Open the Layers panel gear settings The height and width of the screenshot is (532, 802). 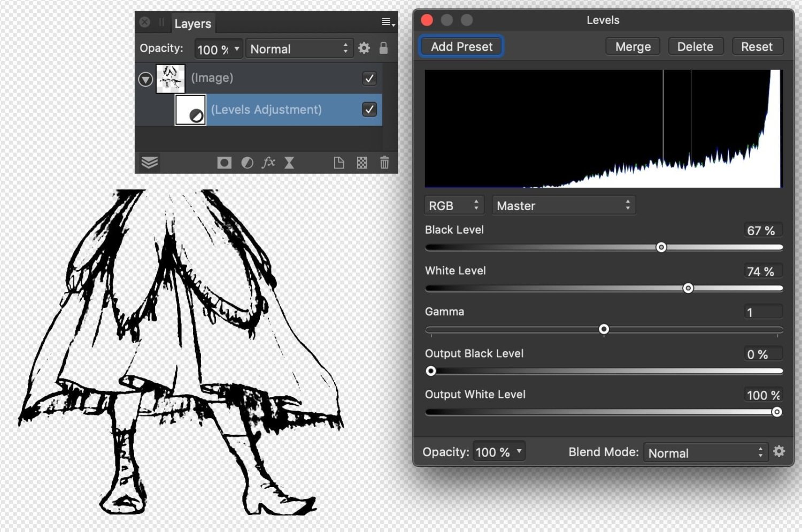tap(364, 48)
